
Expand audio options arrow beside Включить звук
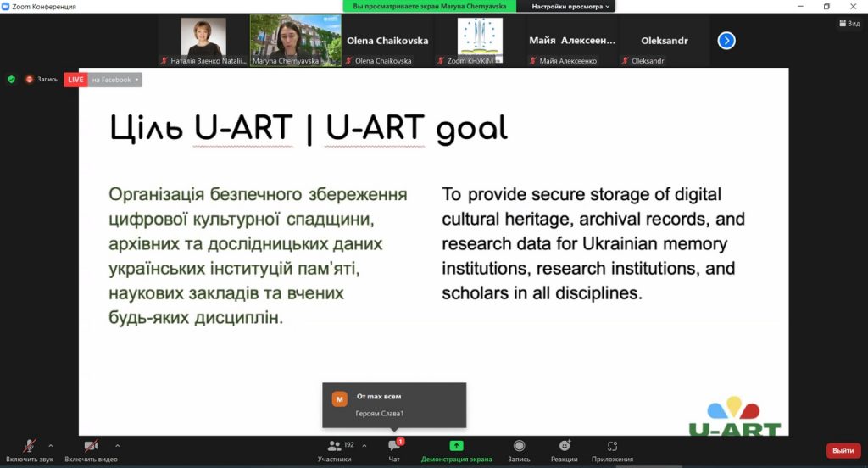point(51,445)
